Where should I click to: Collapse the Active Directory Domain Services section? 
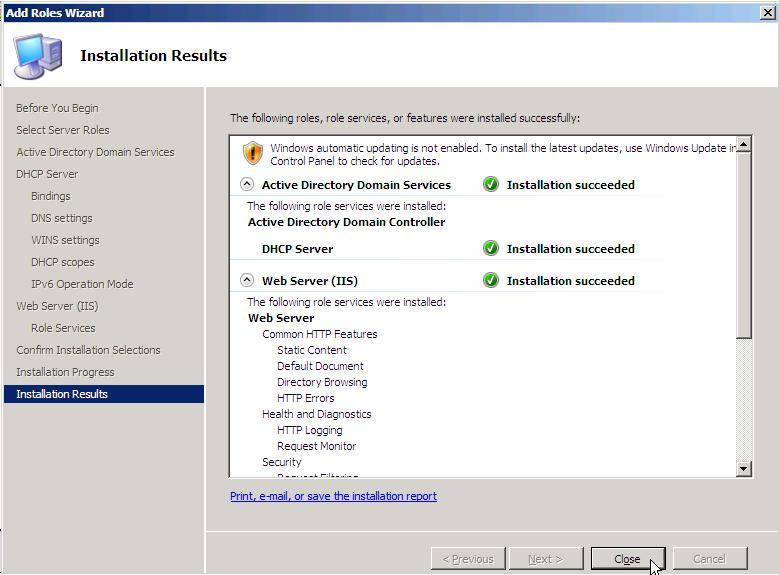click(x=247, y=185)
